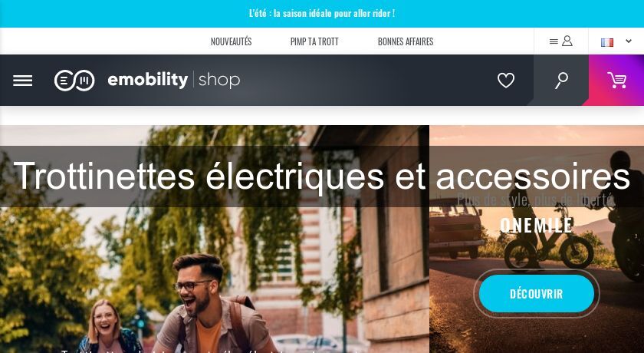Open the search magnifier icon
This screenshot has width=644, height=353.
tap(561, 81)
